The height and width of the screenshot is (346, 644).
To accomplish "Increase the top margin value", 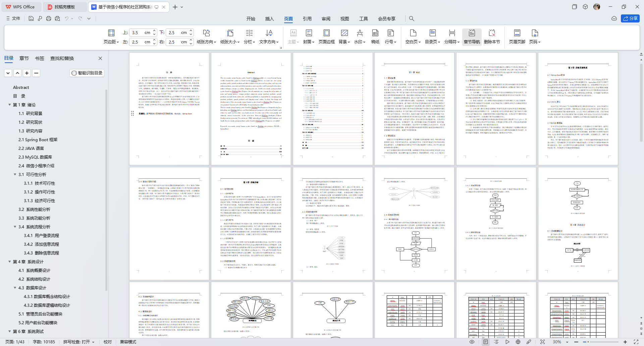I will click(154, 31).
